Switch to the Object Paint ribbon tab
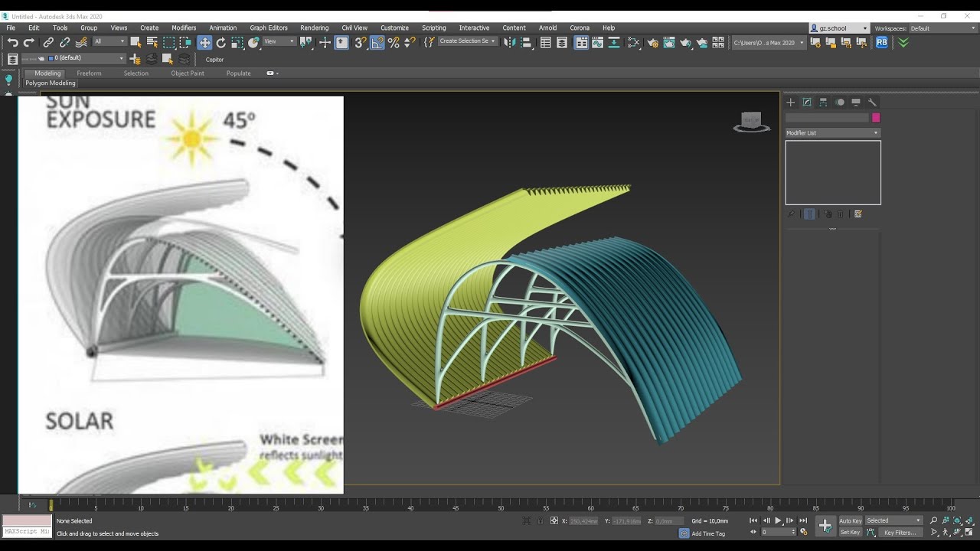Image resolution: width=980 pixels, height=551 pixels. tap(188, 73)
